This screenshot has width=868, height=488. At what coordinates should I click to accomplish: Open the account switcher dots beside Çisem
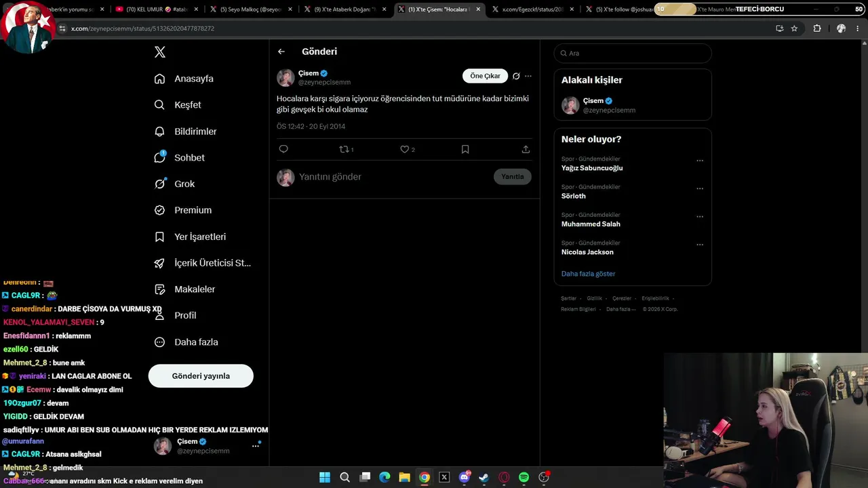point(256,445)
